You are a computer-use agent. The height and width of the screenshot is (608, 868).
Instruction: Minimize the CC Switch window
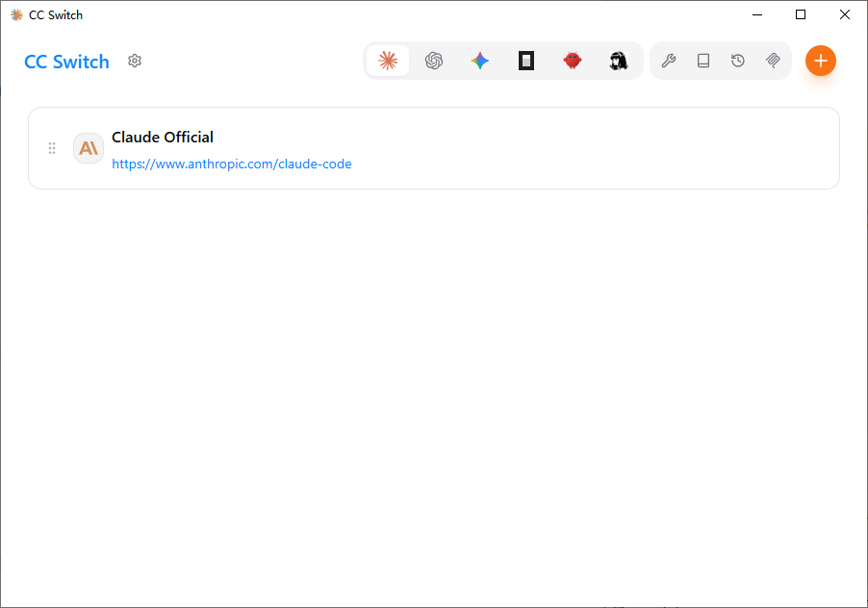[x=757, y=15]
